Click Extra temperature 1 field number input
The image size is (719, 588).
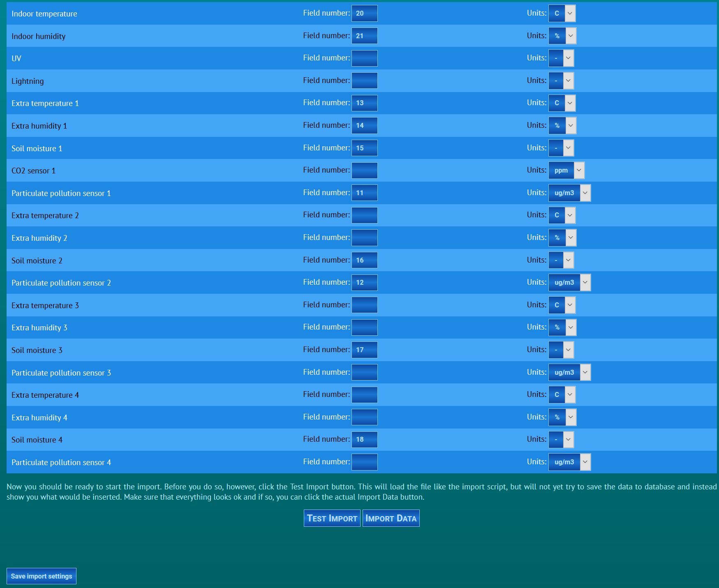click(x=365, y=103)
